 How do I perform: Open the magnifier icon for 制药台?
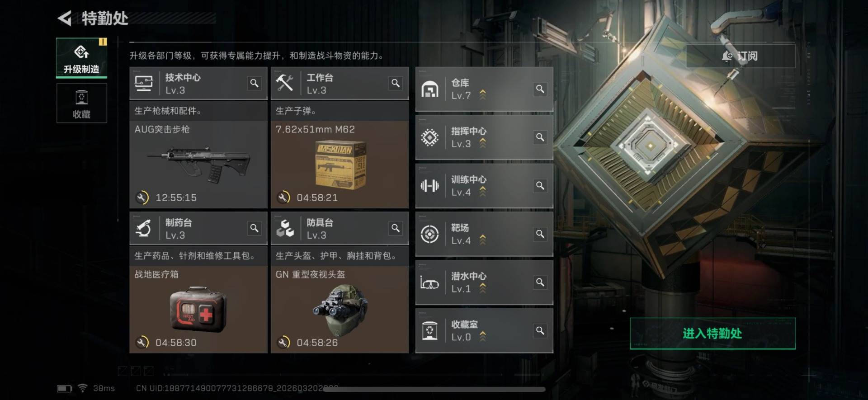(254, 228)
